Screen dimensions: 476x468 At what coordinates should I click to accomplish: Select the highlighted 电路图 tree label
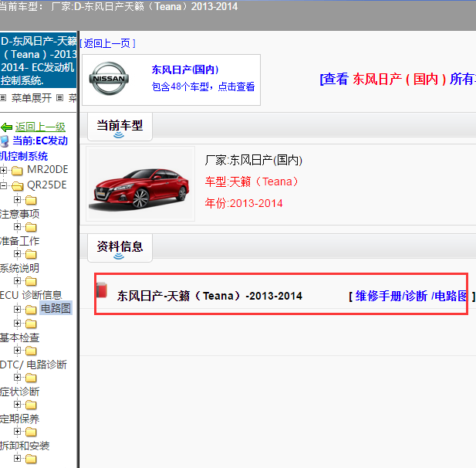point(56,308)
